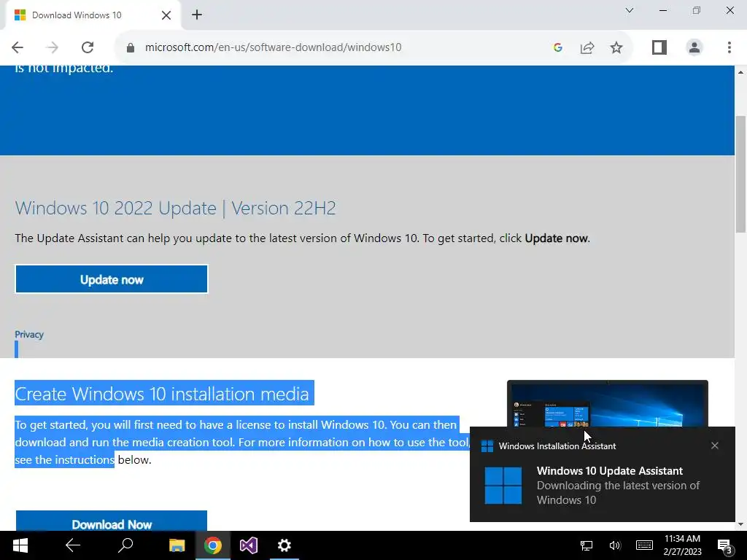Click the Create Windows 10 installation media heading
Image resolution: width=747 pixels, height=560 pixels.
[x=162, y=394]
